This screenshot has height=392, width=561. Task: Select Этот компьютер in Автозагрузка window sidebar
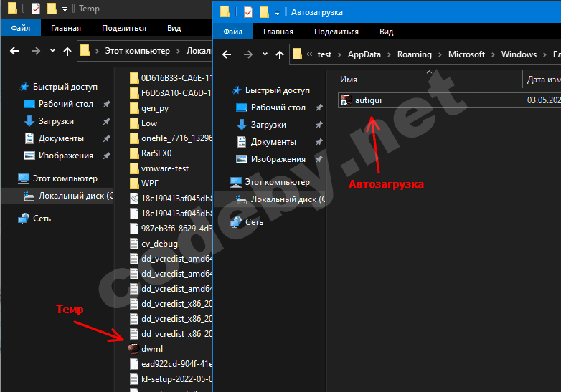click(270, 182)
